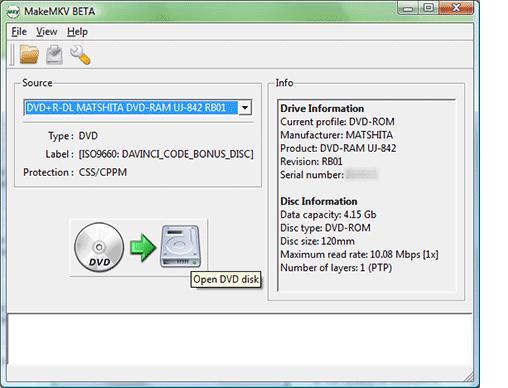This screenshot has height=388, width=508.
Task: Maximize the MakeMKV window
Action: coord(428,8)
